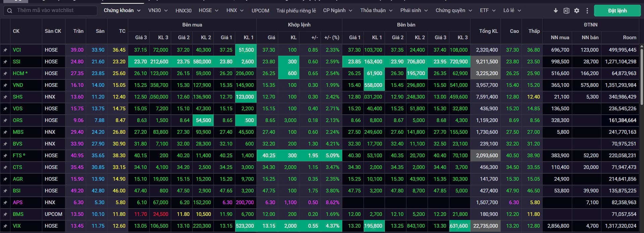Viewport: 644px width, 233px height.
Task: Switch to the HNX30 tab
Action: pos(184,10)
